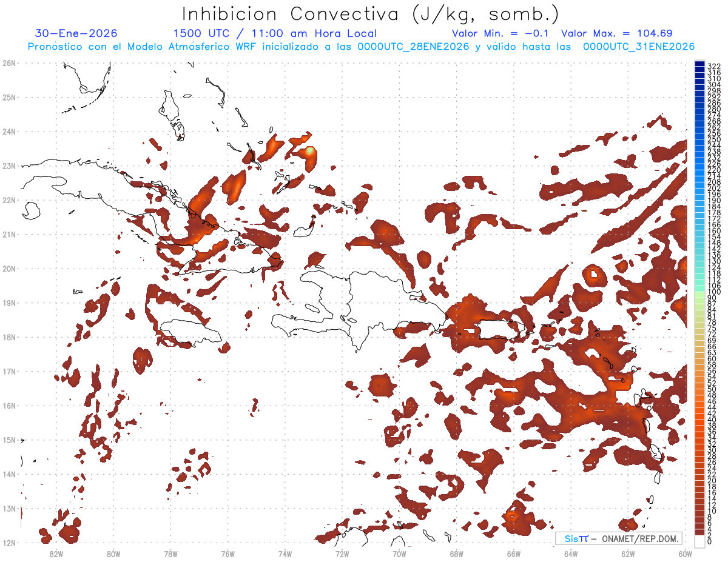
Task: Click the 72W longitude label
Action: point(342,554)
